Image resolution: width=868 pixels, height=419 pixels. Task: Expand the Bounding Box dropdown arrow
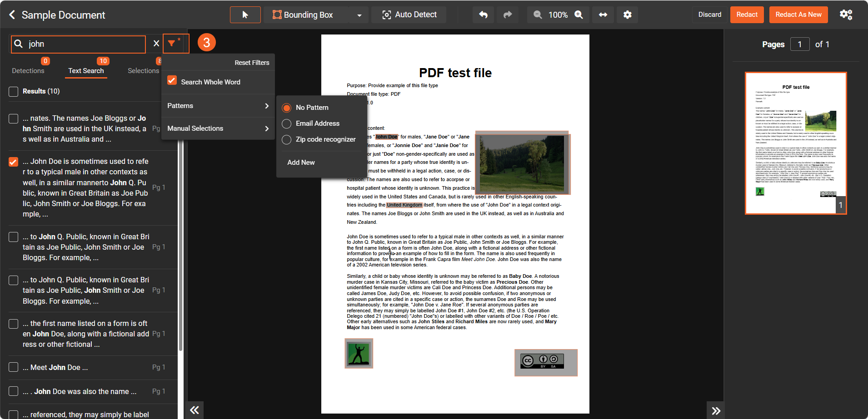pyautogui.click(x=359, y=15)
